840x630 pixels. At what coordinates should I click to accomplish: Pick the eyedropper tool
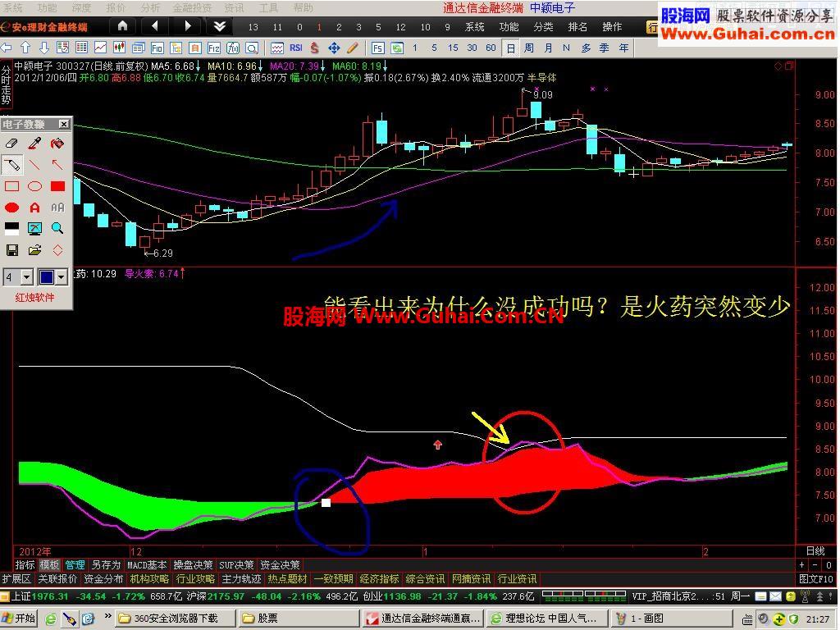tap(34, 144)
